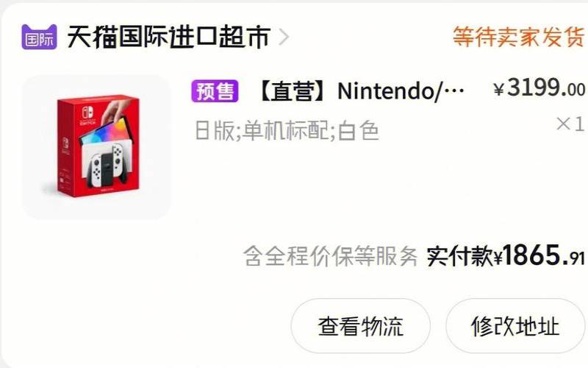
Task: Click the 实付款 ¥1865.91 paid amount
Action: click(x=506, y=255)
